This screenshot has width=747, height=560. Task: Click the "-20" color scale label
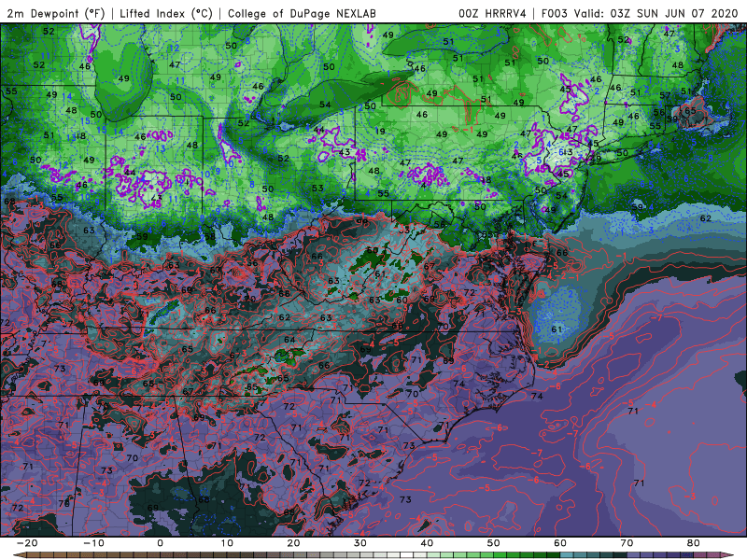[x=27, y=543]
